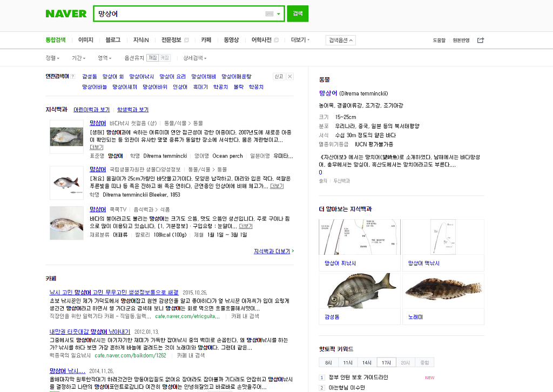Click the 원본반영 link
Viewport: 553px width, 392px height.
pos(461,40)
